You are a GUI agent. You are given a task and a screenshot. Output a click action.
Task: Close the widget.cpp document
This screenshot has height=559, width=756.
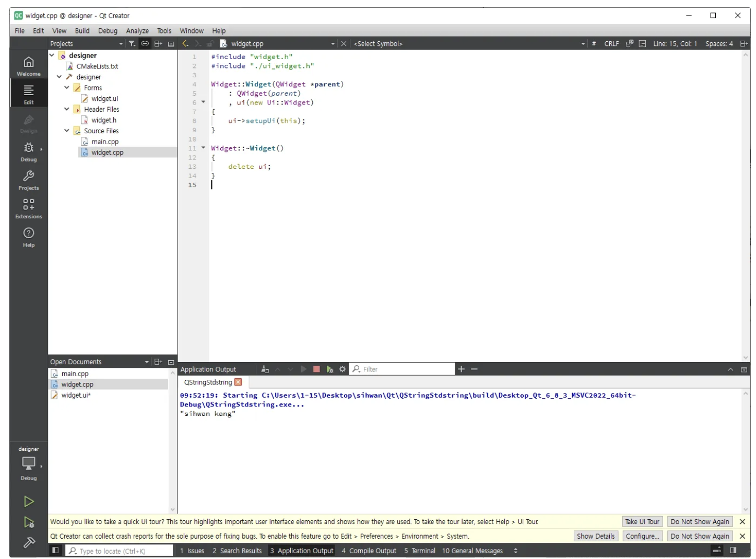[x=344, y=44]
